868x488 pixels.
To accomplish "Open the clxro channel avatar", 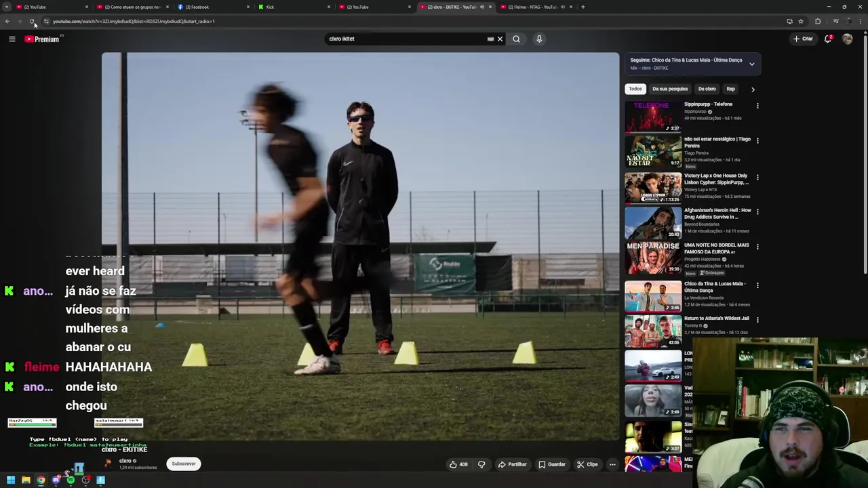I will coord(108,464).
